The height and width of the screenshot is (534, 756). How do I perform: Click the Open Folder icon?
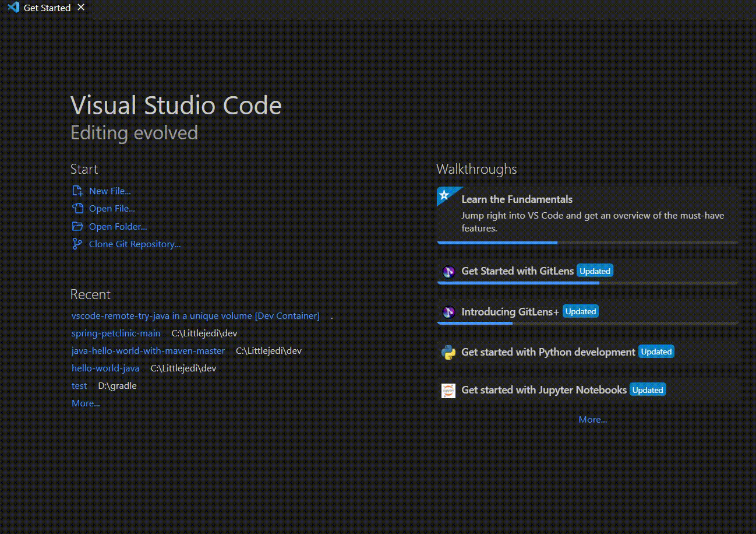tap(77, 227)
